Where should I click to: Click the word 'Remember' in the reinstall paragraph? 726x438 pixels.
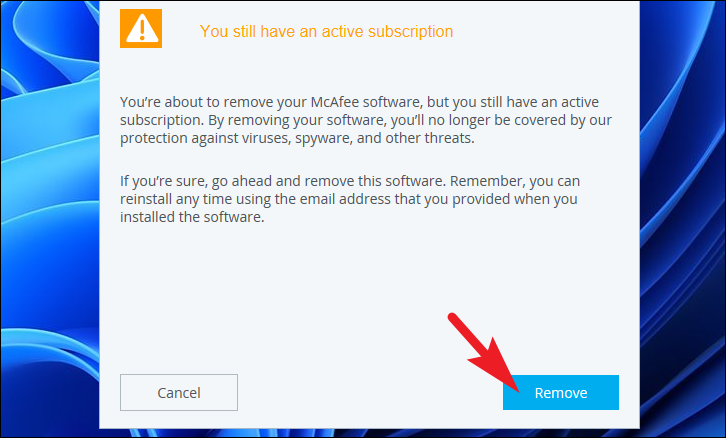click(488, 181)
